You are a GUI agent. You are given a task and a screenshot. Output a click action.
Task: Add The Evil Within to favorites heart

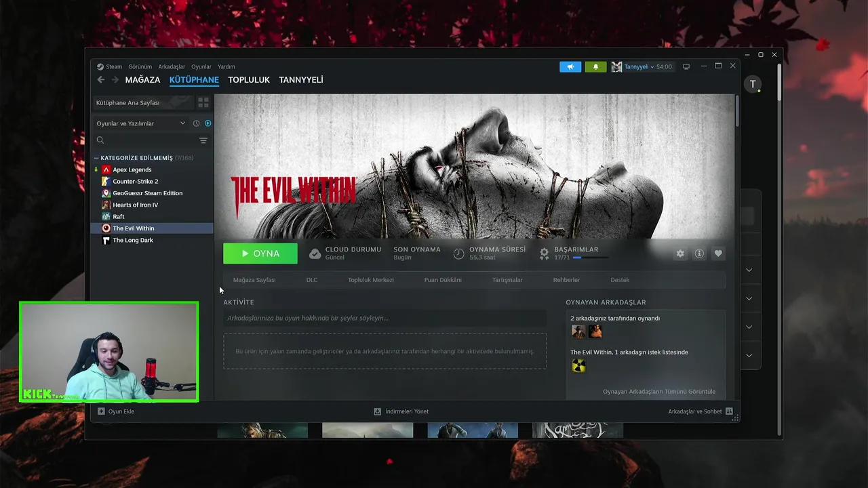(718, 253)
